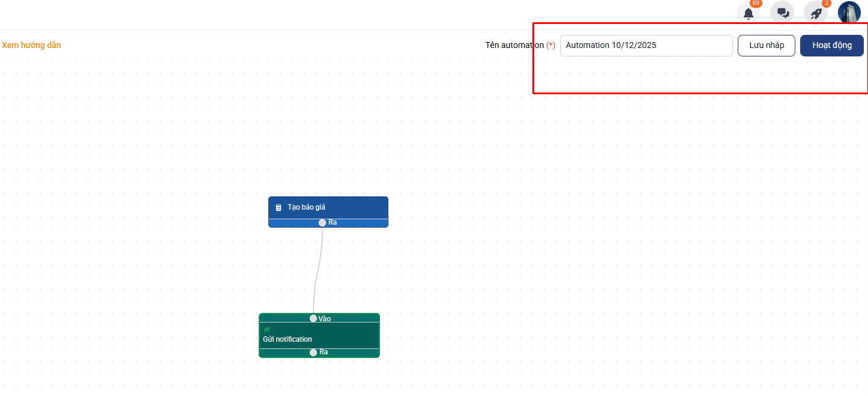
Task: Select the Ra output port of Tạo báo giá
Action: [x=322, y=223]
